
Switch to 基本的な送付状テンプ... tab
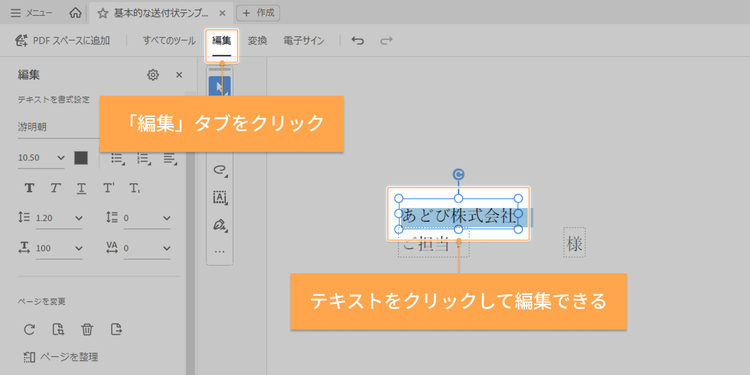(161, 13)
